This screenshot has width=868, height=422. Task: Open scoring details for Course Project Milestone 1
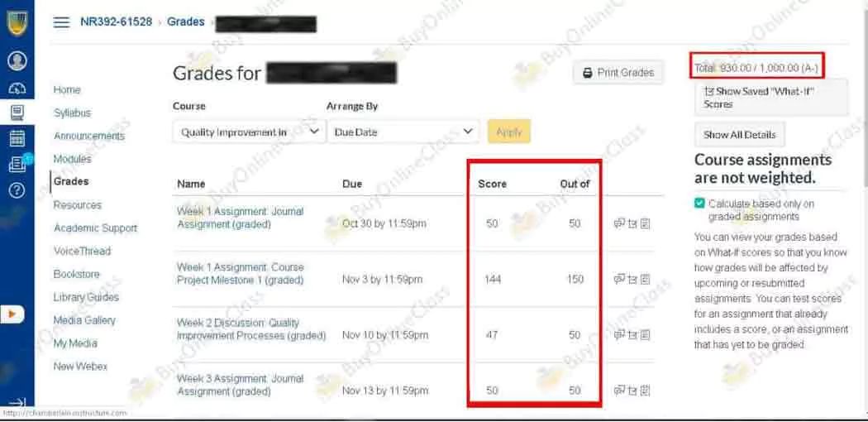pyautogui.click(x=632, y=279)
